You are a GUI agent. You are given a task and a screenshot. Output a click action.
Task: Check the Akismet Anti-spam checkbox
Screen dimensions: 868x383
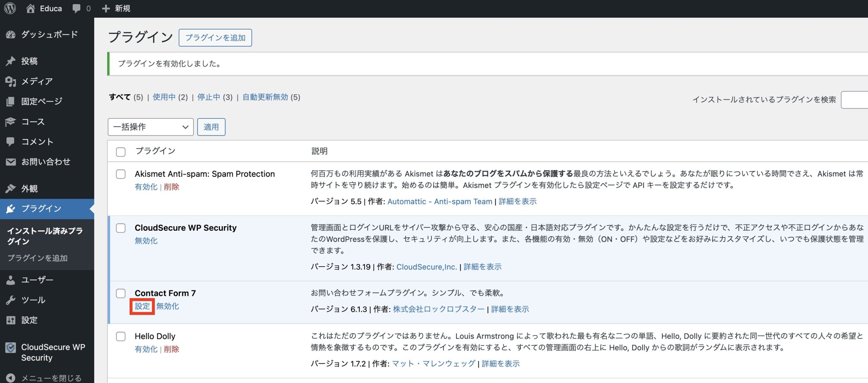click(x=121, y=174)
